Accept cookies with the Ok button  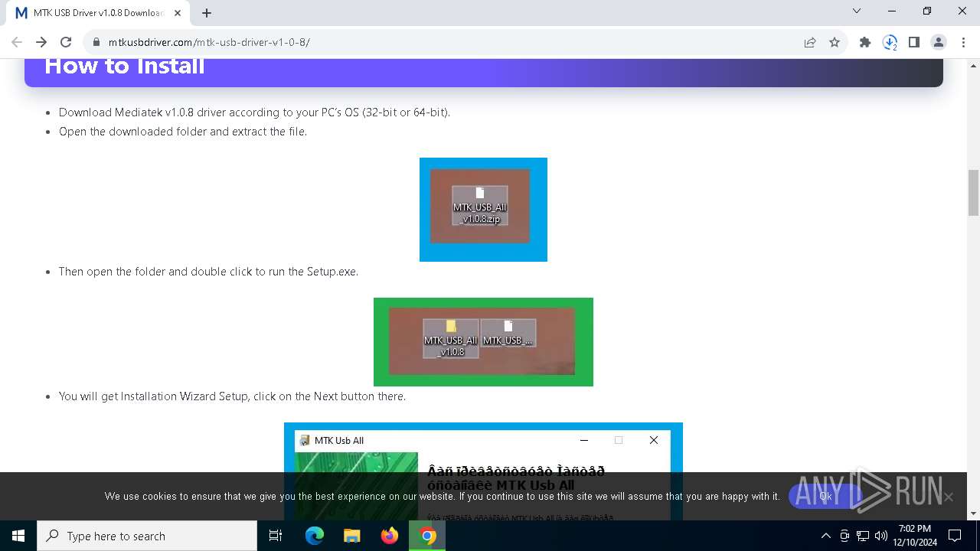point(825,497)
